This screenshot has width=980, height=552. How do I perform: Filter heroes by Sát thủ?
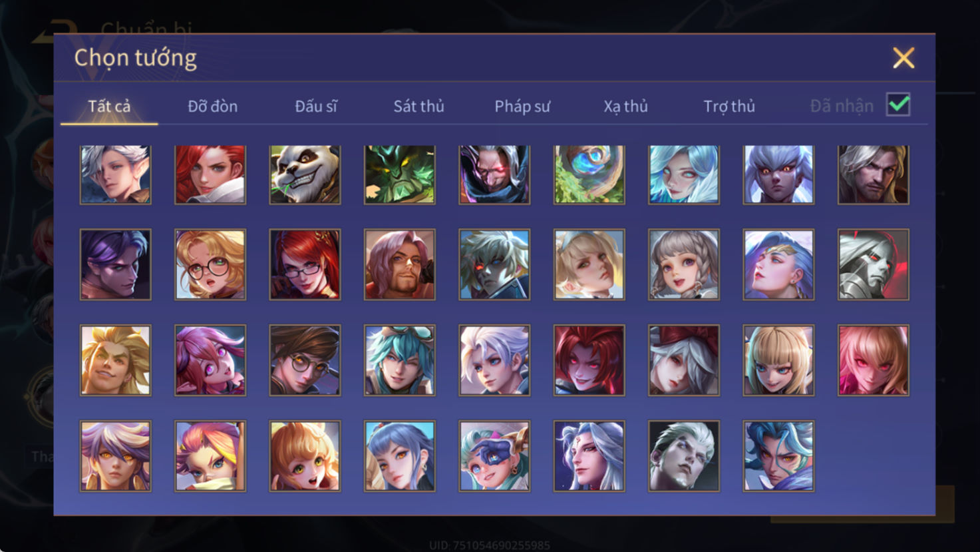pos(418,106)
